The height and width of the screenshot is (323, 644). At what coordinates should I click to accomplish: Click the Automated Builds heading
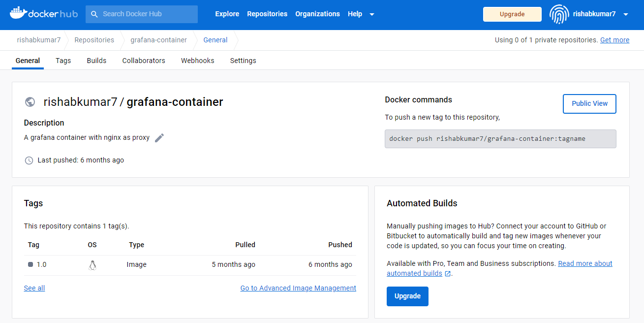[422, 203]
